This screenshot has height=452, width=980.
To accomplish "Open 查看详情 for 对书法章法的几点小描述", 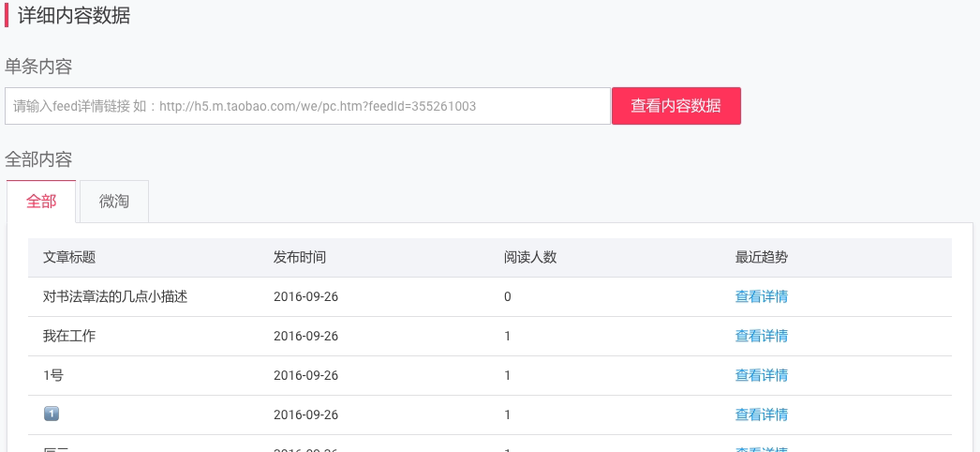I will click(761, 296).
